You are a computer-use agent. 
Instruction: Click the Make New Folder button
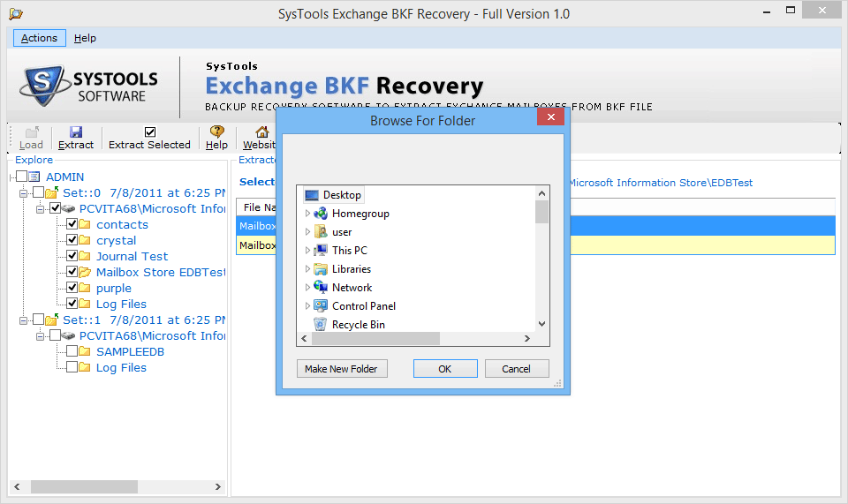342,368
